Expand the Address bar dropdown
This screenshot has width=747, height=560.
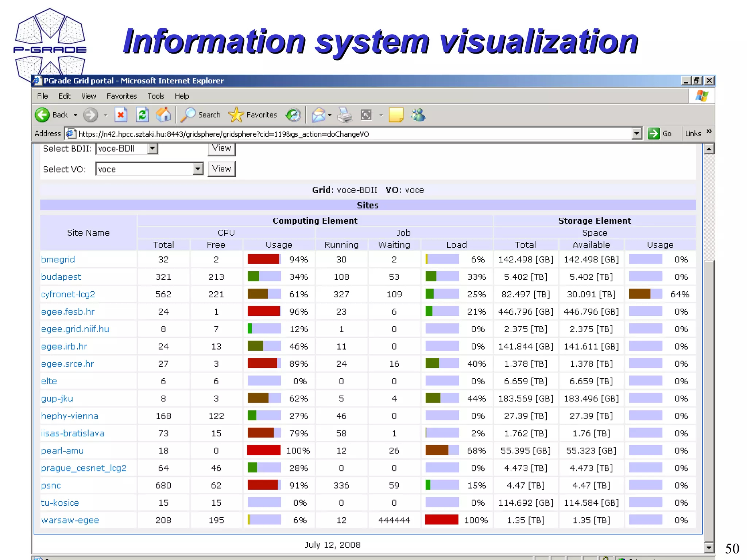coord(636,133)
